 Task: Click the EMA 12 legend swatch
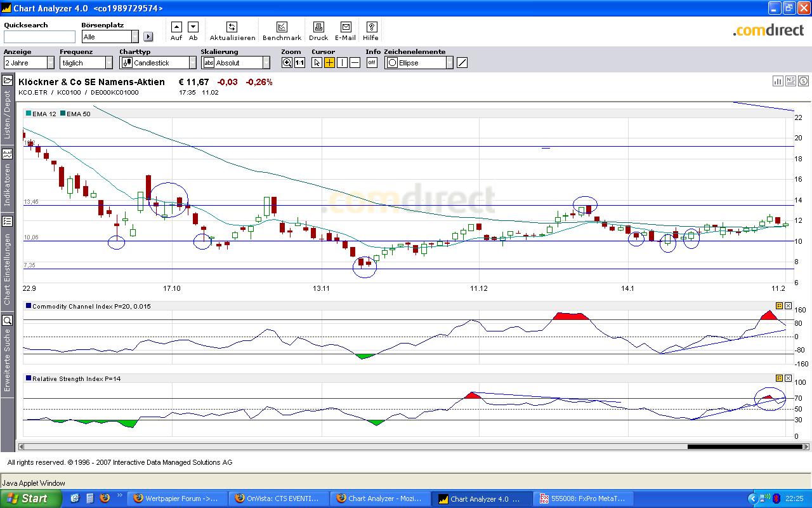pos(29,114)
